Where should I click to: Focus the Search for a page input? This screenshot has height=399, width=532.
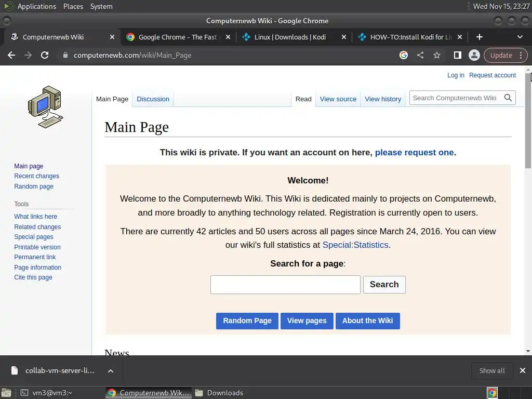pos(285,285)
